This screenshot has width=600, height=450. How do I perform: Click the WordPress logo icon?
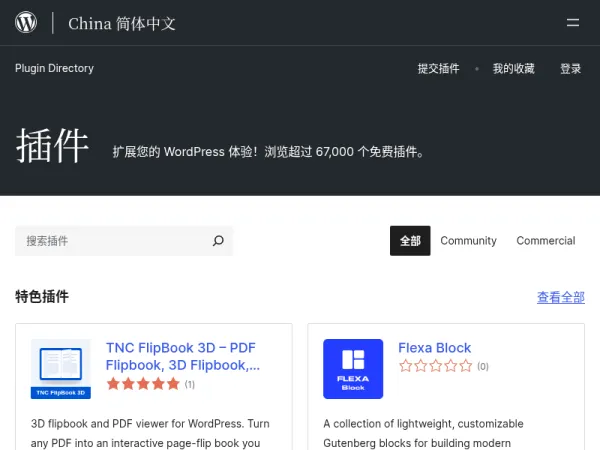26,23
